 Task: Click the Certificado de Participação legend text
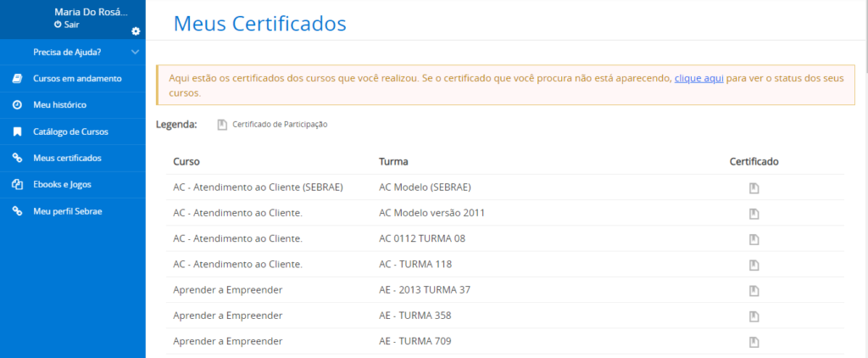pyautogui.click(x=280, y=125)
